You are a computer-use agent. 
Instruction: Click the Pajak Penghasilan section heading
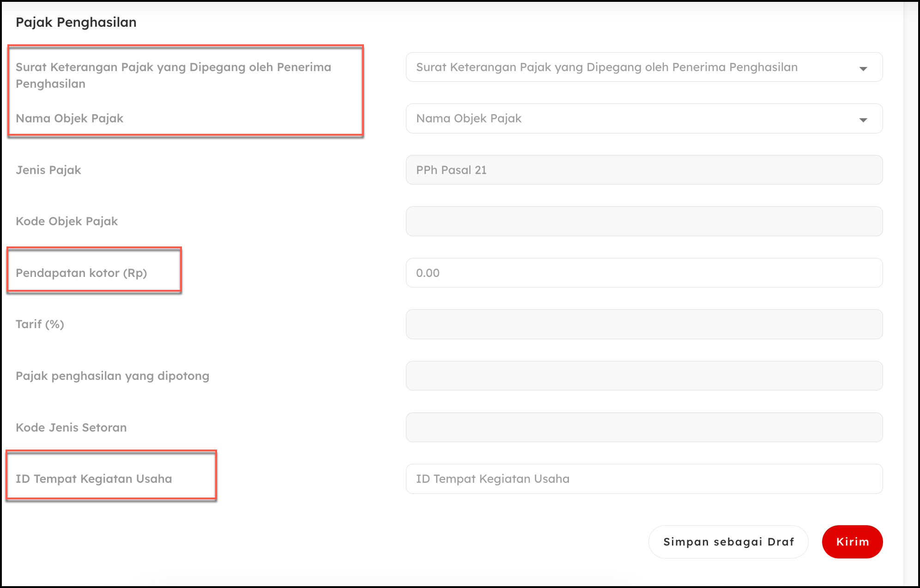[x=76, y=22]
